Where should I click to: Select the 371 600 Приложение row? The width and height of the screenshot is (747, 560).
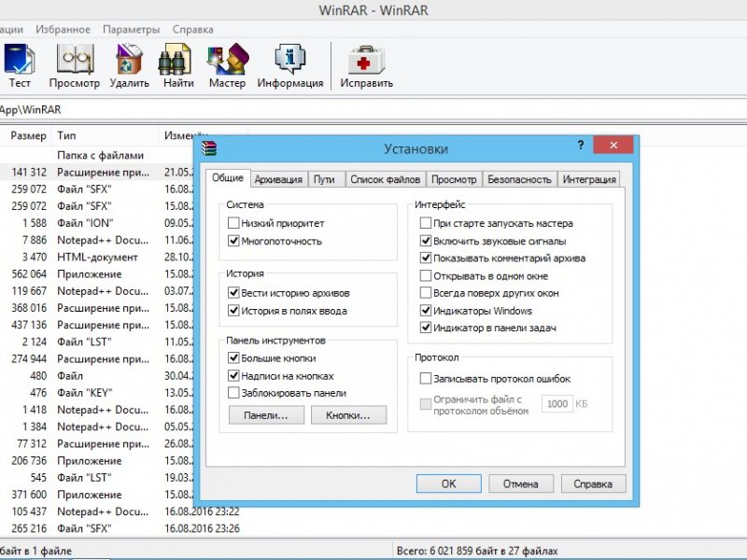click(97, 495)
